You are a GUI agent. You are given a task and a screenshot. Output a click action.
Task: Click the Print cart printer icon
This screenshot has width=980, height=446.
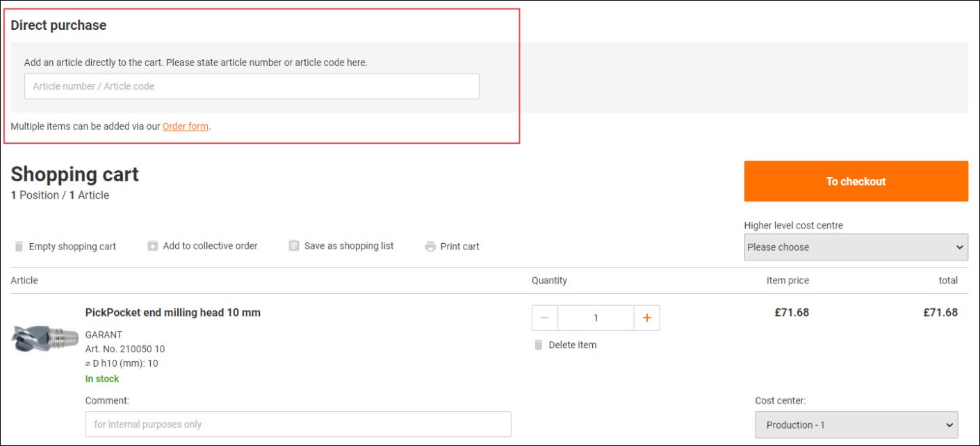(430, 247)
